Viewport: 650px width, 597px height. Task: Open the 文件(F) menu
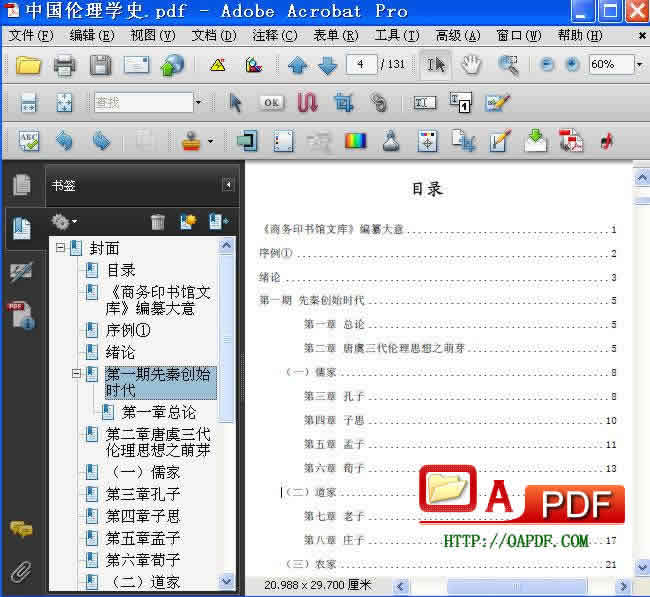coord(31,36)
